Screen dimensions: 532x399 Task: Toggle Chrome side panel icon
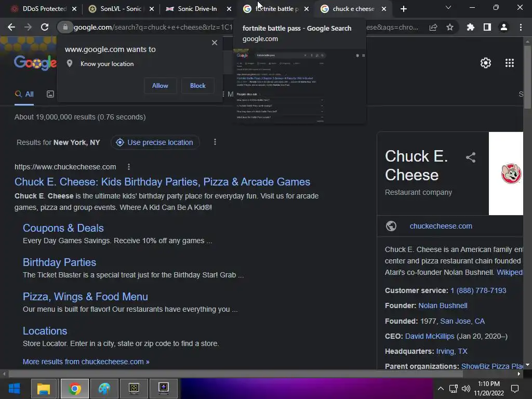coord(487,27)
